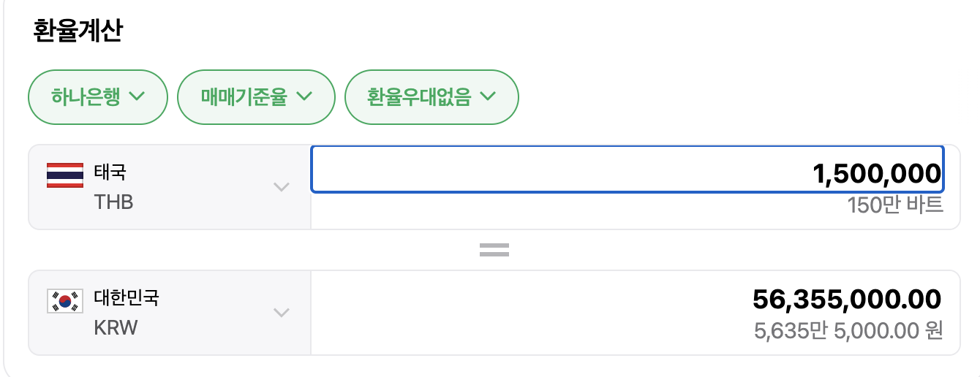The image size is (980, 377).
Task: Click the 150만 바트 helper text
Action: (x=895, y=205)
